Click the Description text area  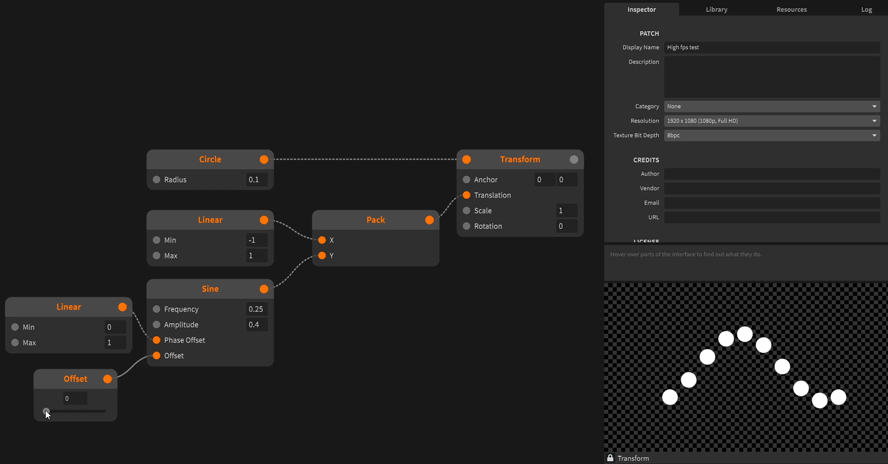pyautogui.click(x=771, y=77)
